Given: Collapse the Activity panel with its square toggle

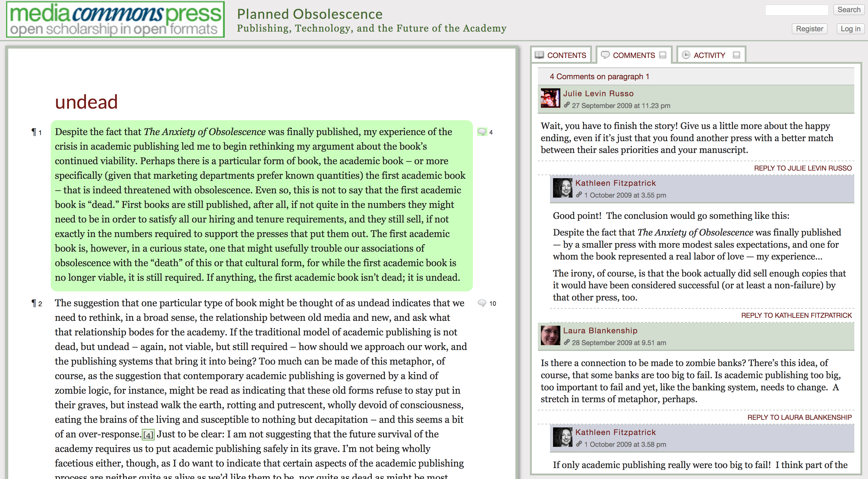Looking at the screenshot, I should click(x=736, y=55).
